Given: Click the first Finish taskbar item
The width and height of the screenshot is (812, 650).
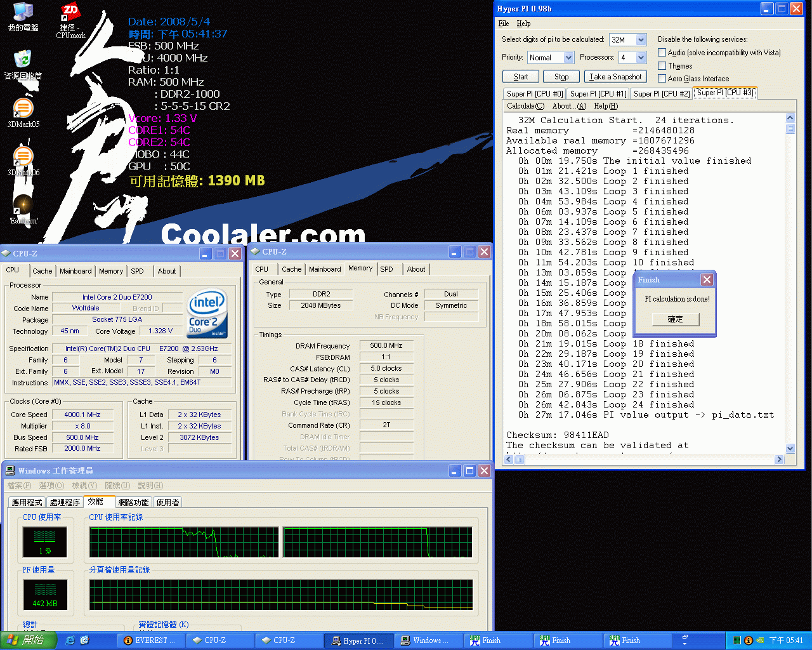Looking at the screenshot, I should point(498,640).
